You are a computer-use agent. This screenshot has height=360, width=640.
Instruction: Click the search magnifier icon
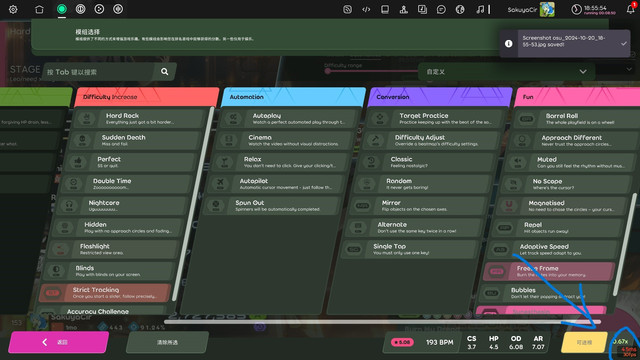pos(164,72)
